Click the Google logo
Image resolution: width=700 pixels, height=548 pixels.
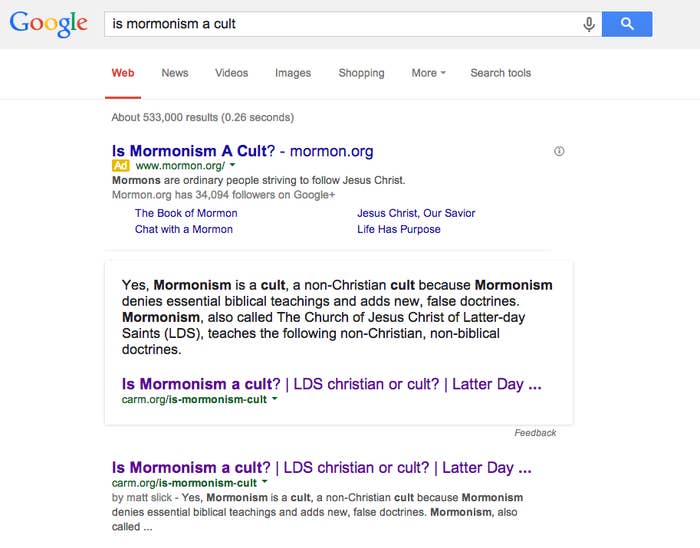point(48,24)
